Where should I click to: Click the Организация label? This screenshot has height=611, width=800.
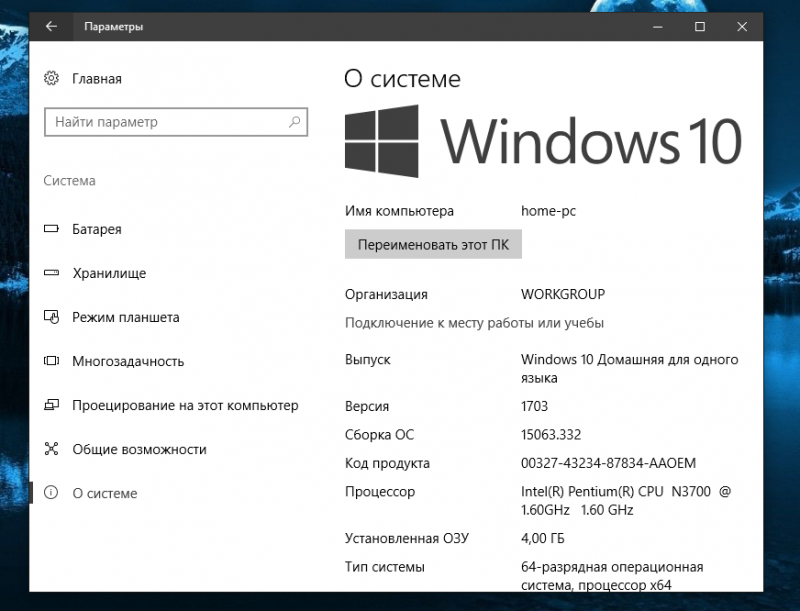tap(386, 294)
